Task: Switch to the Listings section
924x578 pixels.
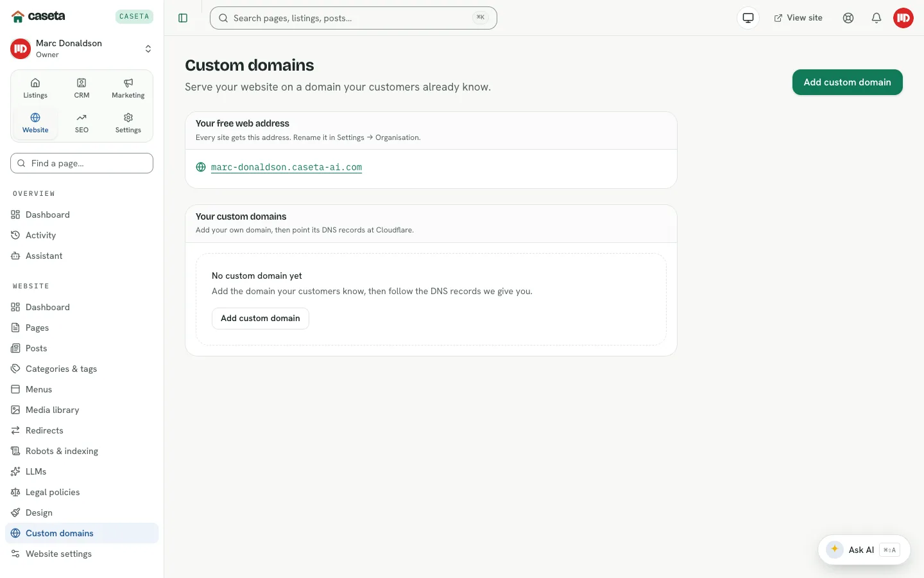Action: click(35, 89)
